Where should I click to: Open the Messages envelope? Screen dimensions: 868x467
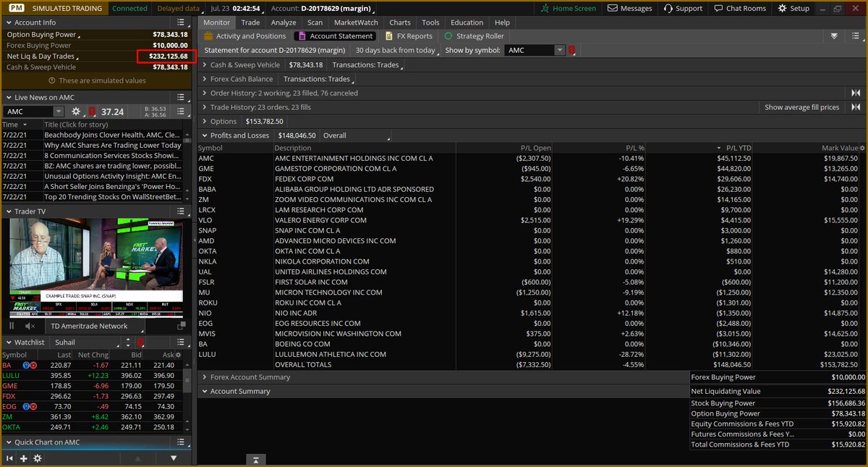629,8
